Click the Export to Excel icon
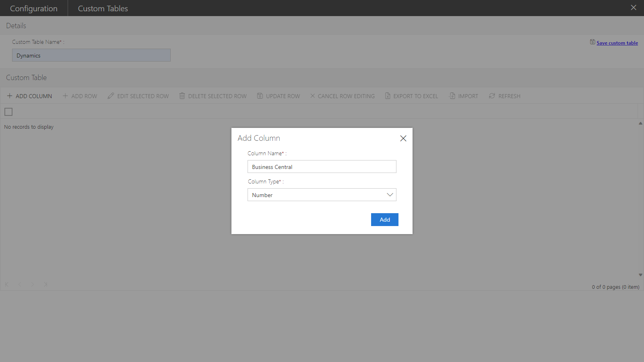The image size is (644, 362). coord(388,96)
